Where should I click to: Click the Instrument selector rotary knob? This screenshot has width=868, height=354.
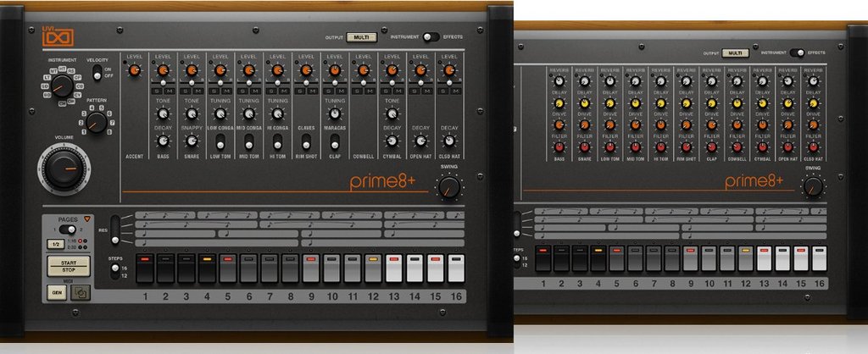click(x=62, y=86)
